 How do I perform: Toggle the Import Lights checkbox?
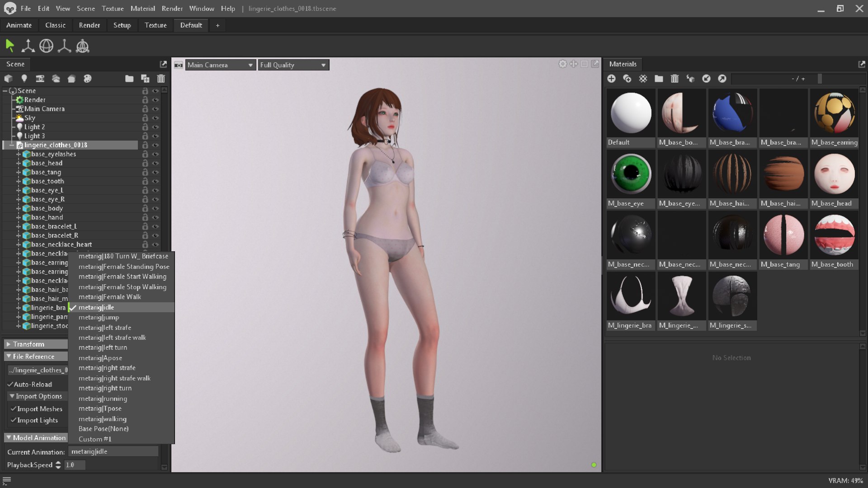pyautogui.click(x=13, y=420)
